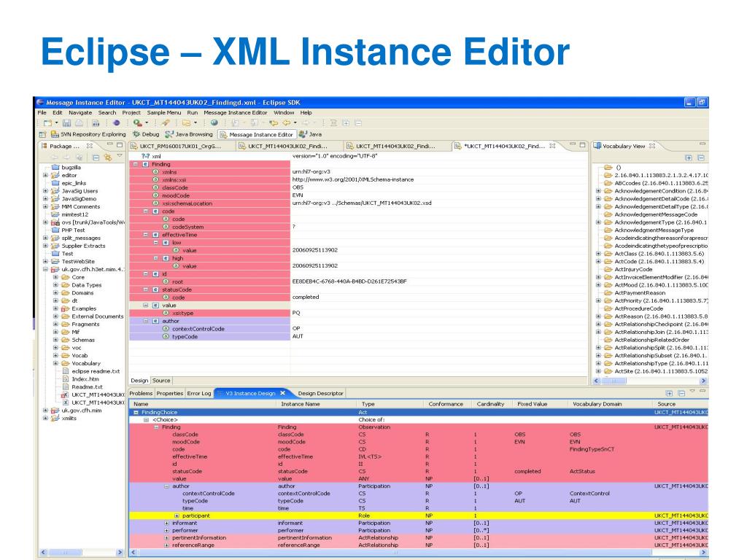Screen dimensions: 747x560
Task: Maximize the editor area
Action: pos(583,144)
